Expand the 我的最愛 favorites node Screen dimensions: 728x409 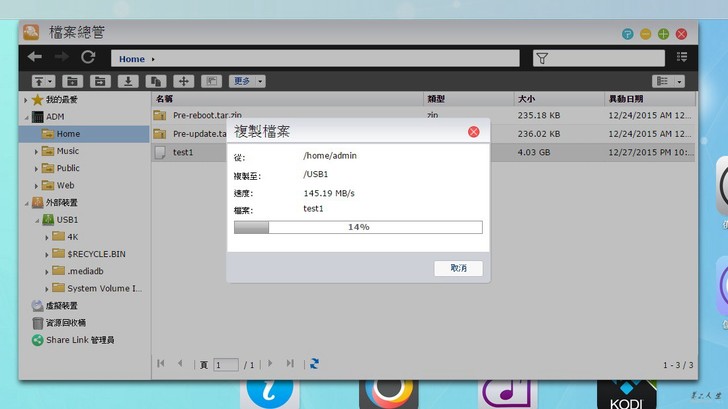[x=26, y=99]
